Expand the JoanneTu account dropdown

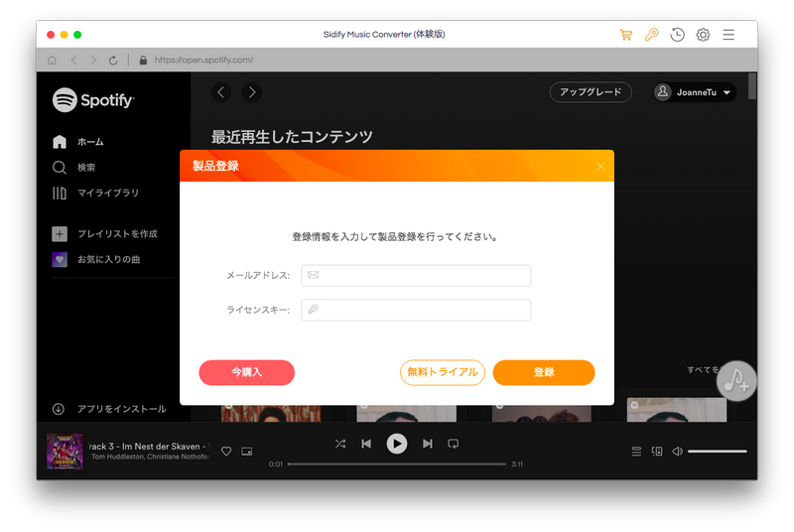(694, 92)
